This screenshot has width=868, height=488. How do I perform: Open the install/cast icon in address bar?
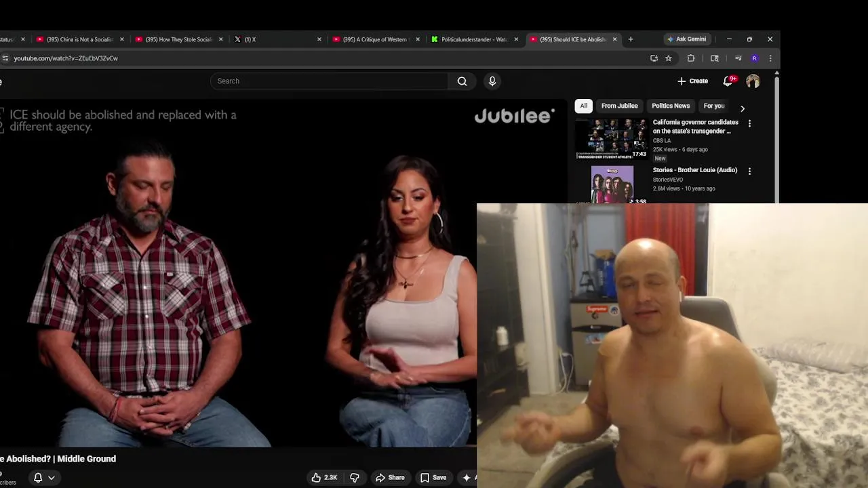tap(654, 58)
